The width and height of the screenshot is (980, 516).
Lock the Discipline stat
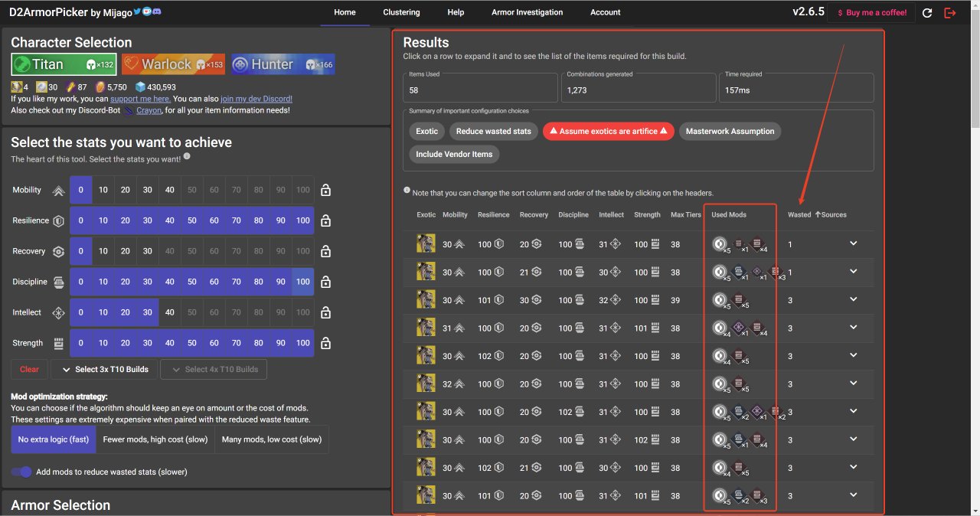[x=326, y=282]
